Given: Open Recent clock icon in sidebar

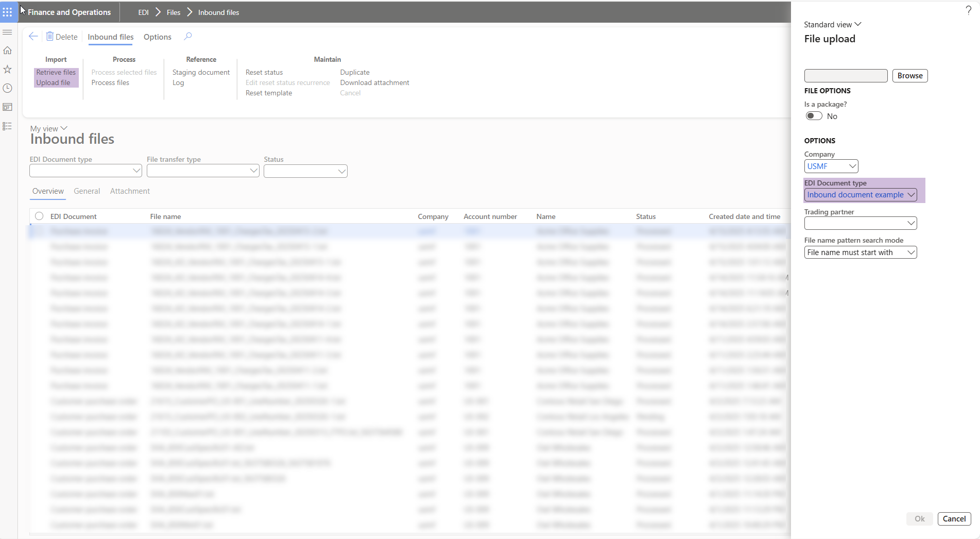Looking at the screenshot, I should (x=8, y=88).
